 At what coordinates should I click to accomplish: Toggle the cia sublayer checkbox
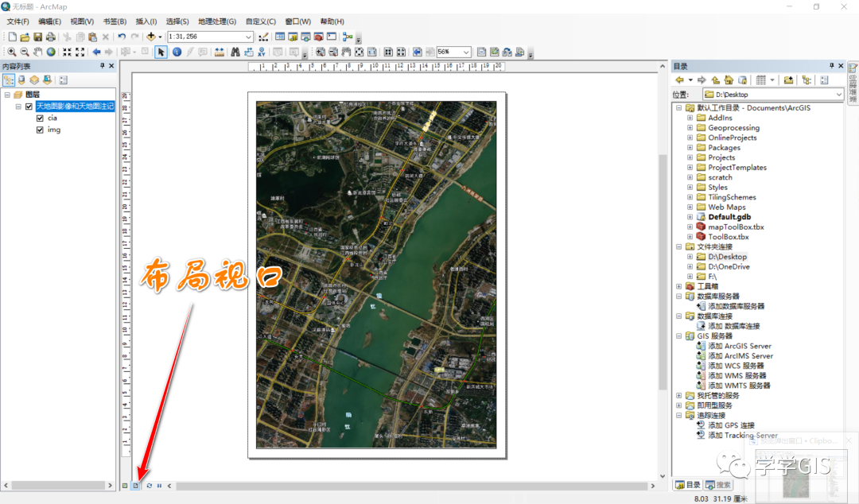(x=40, y=118)
